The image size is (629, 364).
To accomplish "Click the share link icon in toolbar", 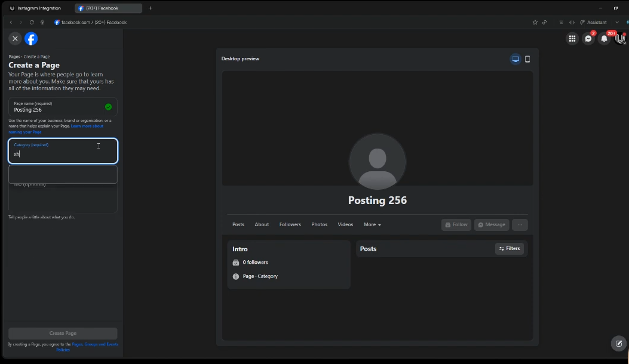I will (544, 23).
